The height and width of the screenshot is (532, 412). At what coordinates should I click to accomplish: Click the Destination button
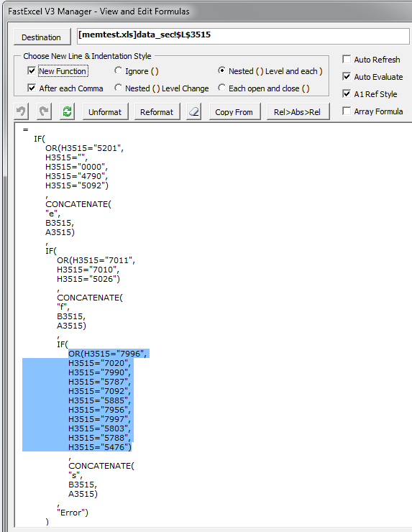coord(42,37)
